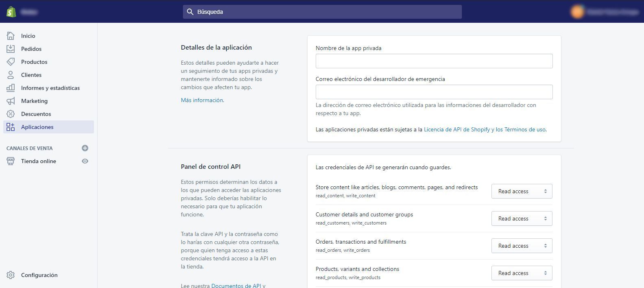
Task: Click the Configuración gear icon
Action: point(11,275)
